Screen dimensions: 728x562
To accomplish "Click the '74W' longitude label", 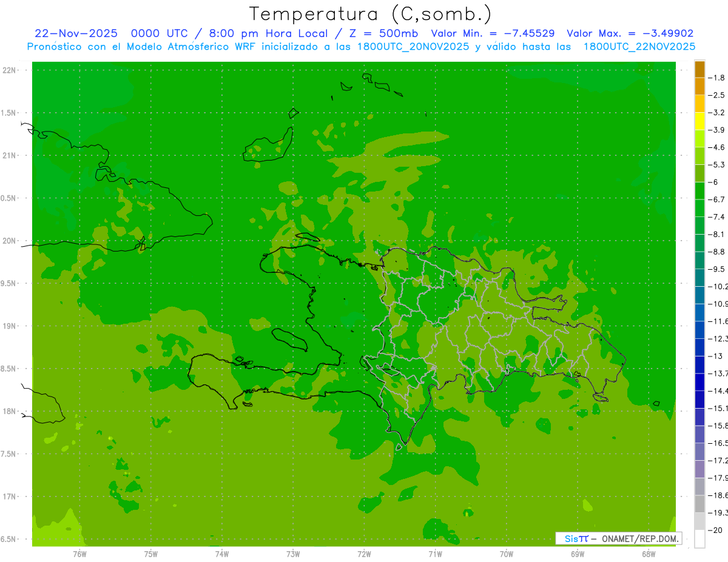I will click(x=222, y=554).
